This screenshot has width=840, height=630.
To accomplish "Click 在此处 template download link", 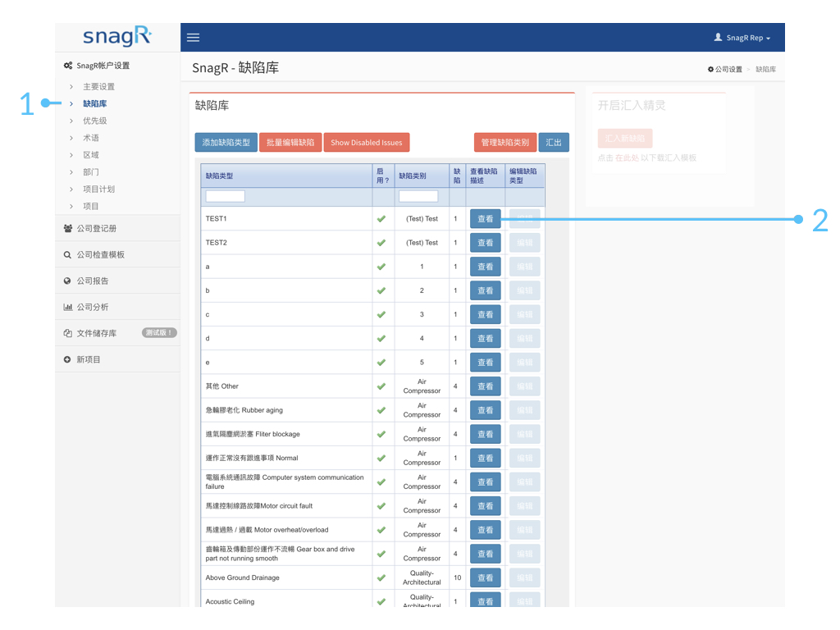I will pos(627,157).
